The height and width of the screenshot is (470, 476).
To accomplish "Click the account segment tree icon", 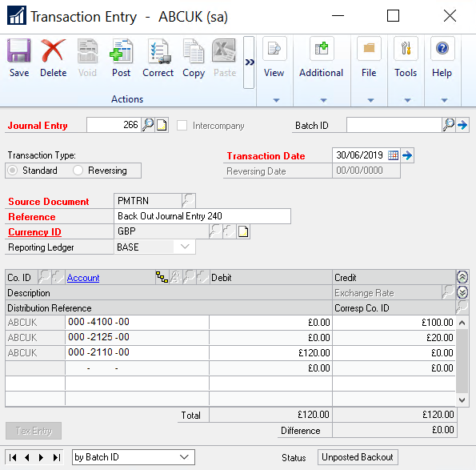I will [x=162, y=277].
